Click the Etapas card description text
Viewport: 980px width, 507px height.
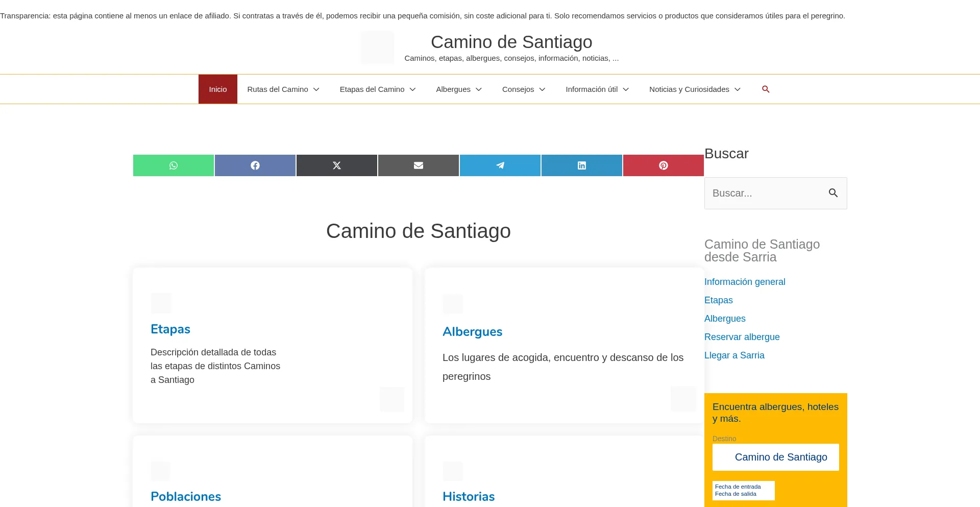tap(215, 366)
